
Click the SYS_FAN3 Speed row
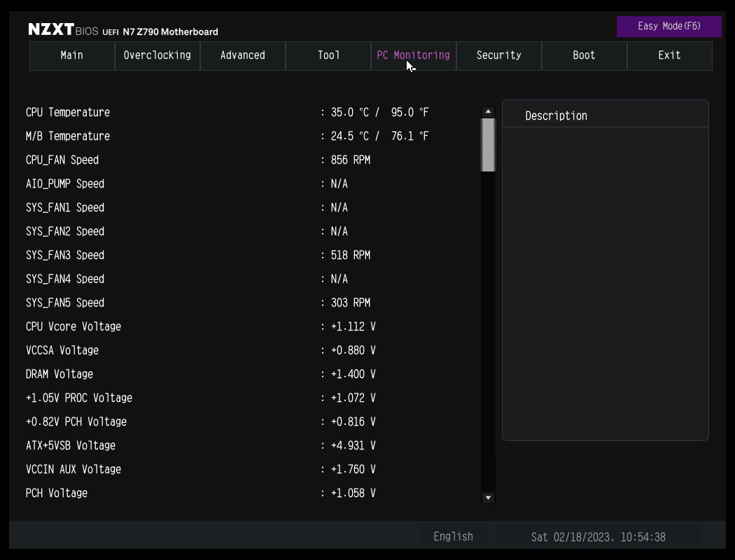65,255
